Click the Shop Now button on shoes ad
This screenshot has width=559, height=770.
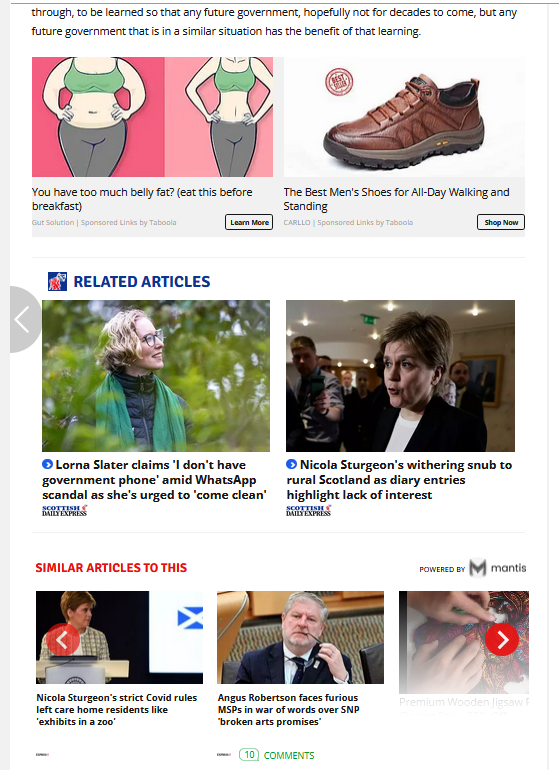click(501, 222)
